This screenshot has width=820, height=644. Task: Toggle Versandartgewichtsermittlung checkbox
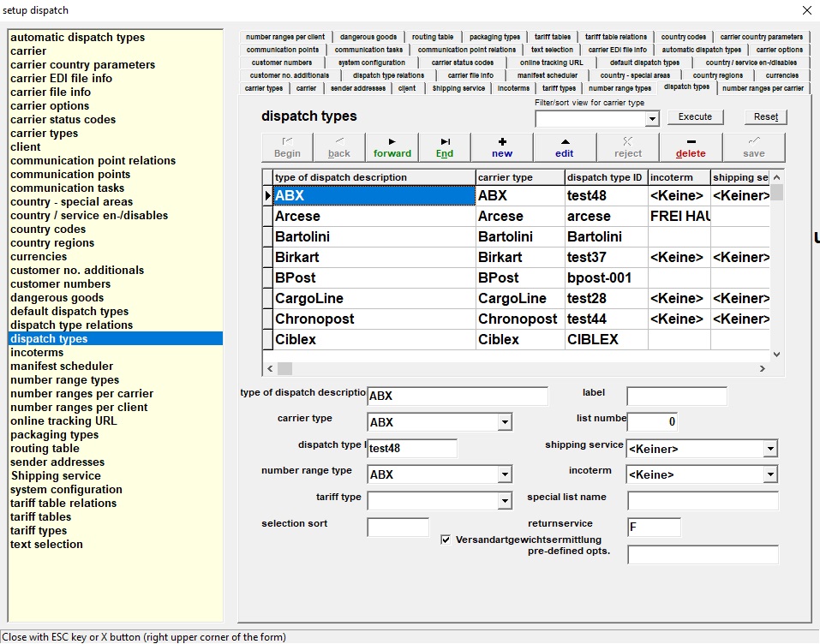pos(446,540)
